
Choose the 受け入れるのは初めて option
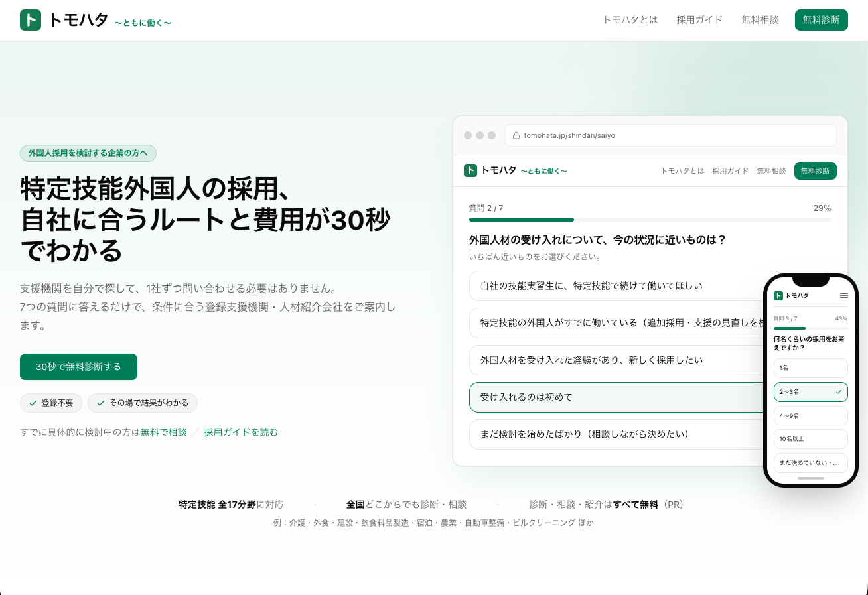pyautogui.click(x=617, y=397)
